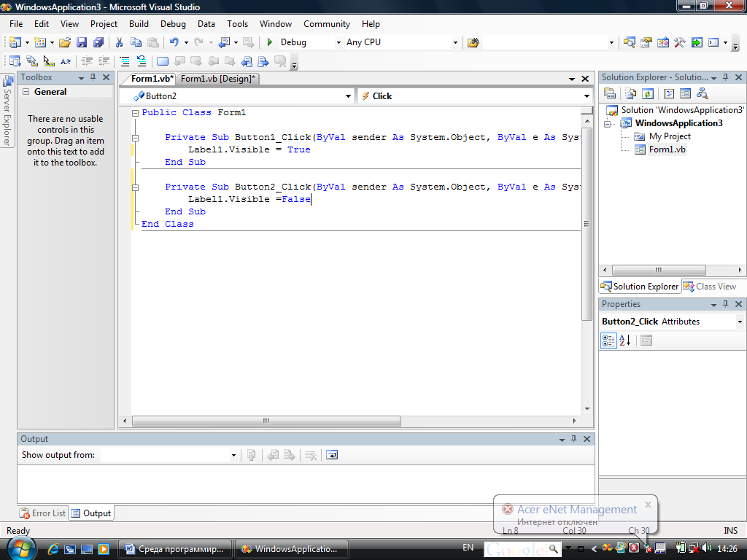
Task: Toggle a bookmark on the current line
Action: point(163,61)
